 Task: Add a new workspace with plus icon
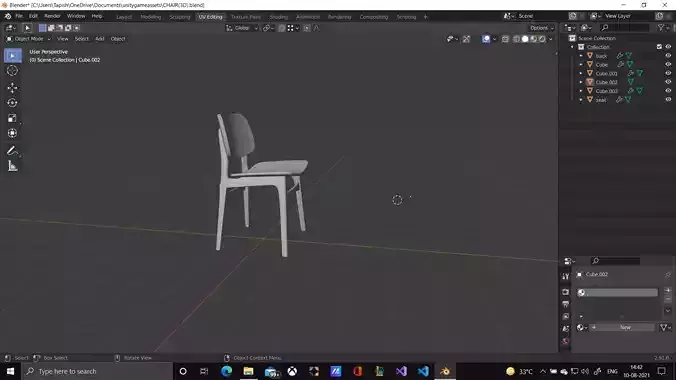point(426,17)
